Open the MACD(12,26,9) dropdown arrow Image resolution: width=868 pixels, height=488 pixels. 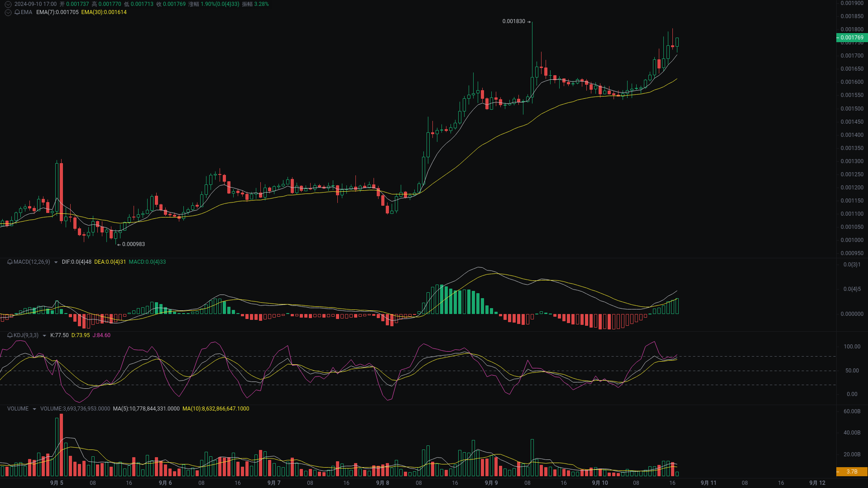(x=56, y=262)
